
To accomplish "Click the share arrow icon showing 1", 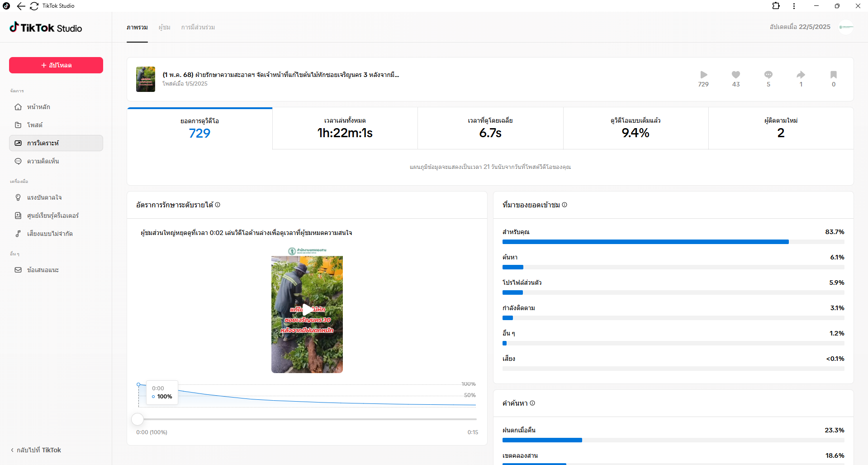I will click(801, 75).
